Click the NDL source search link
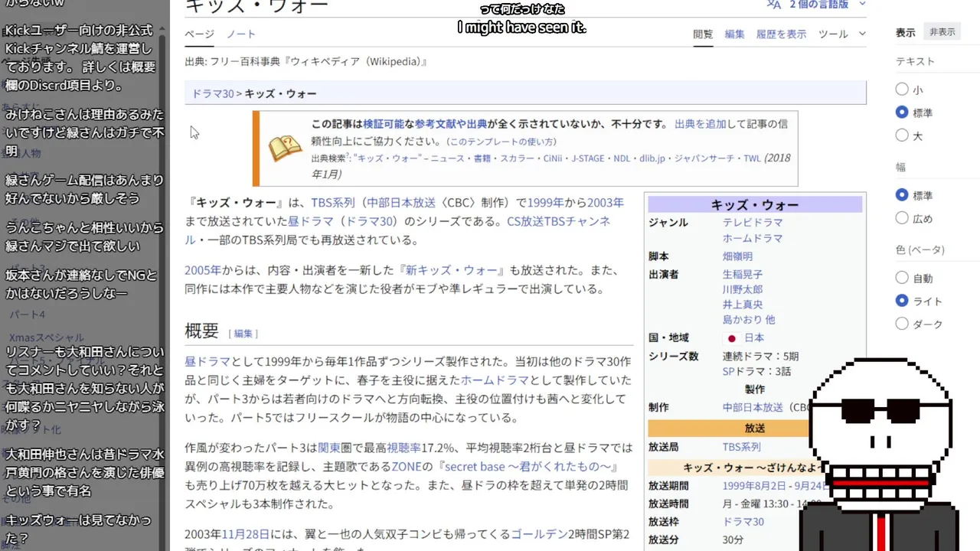 pos(622,158)
